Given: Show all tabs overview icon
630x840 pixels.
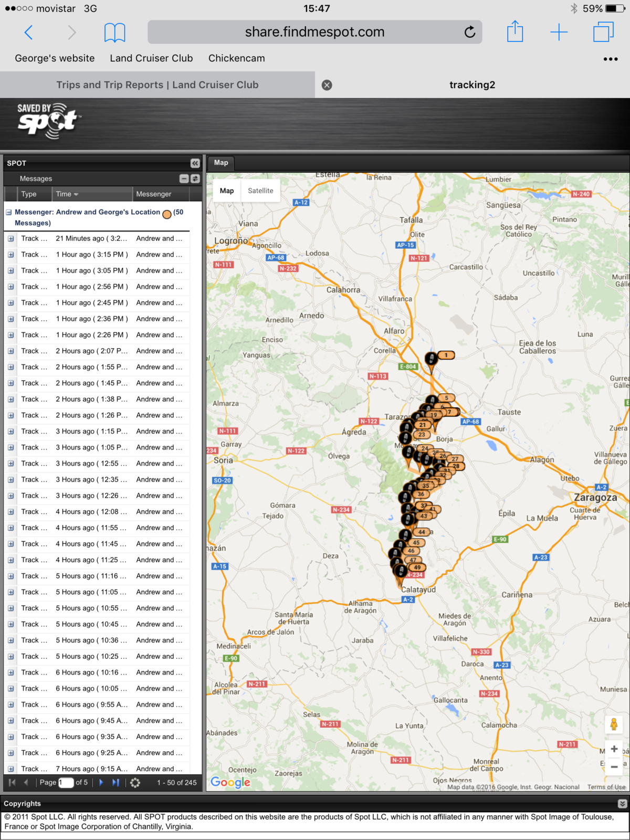Looking at the screenshot, I should pyautogui.click(x=603, y=32).
